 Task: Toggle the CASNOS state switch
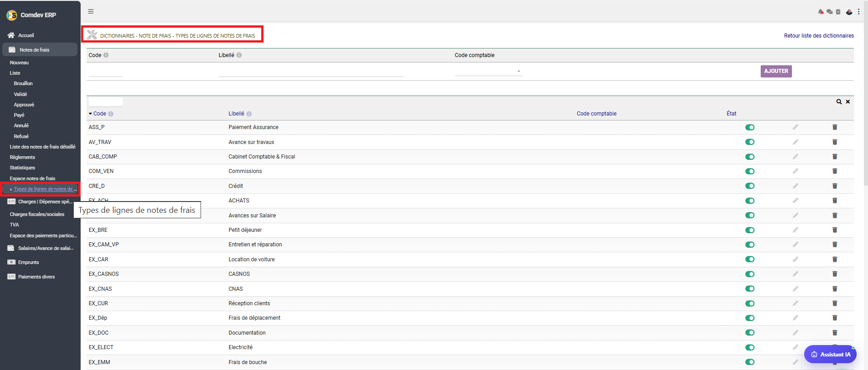750,274
